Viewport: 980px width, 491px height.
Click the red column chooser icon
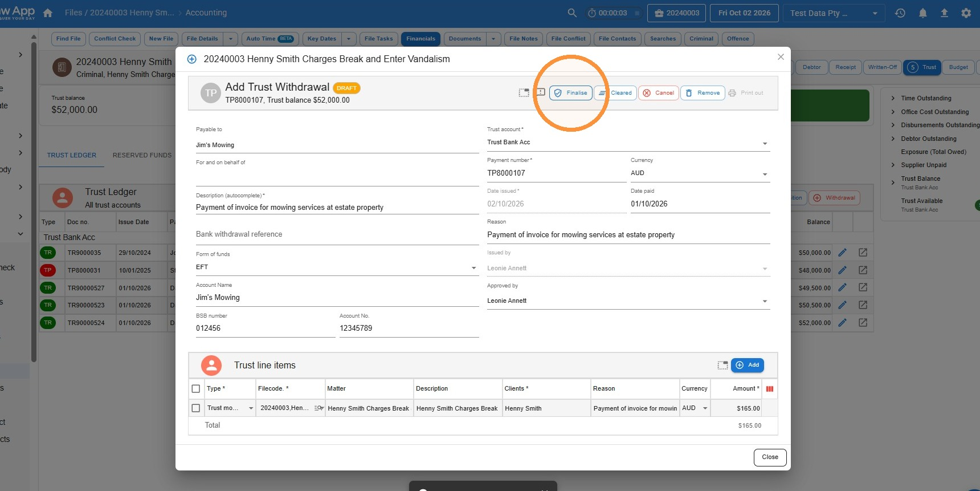(770, 389)
